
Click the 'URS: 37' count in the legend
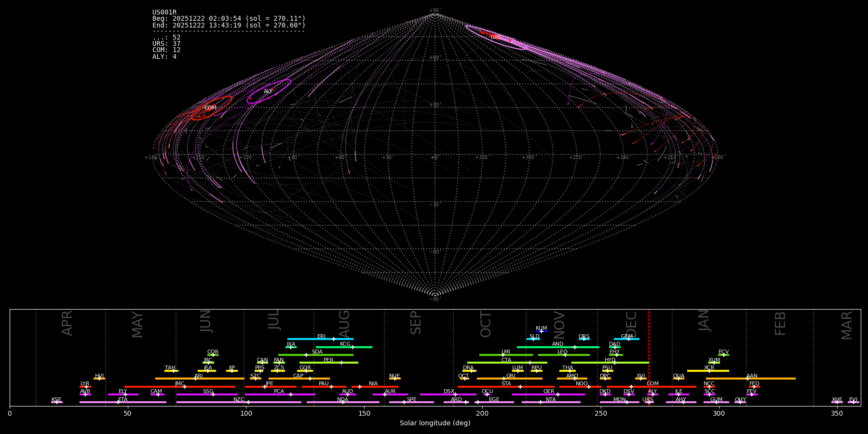(x=166, y=44)
